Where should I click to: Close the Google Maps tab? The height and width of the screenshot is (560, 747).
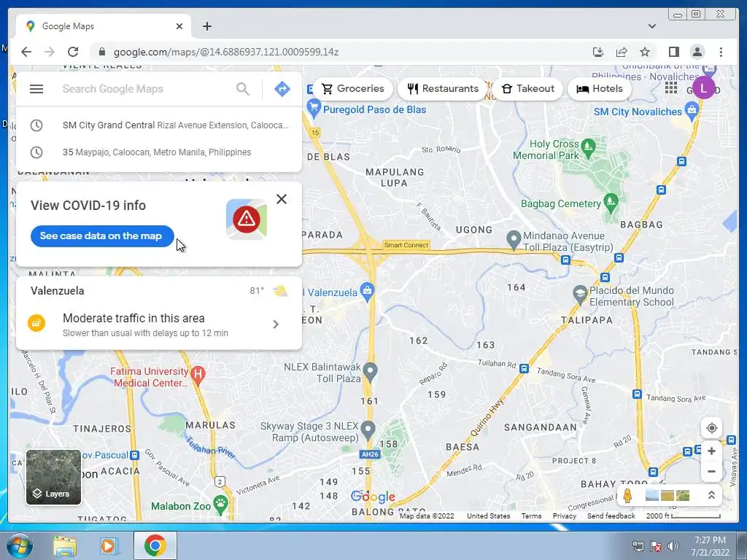pyautogui.click(x=179, y=26)
